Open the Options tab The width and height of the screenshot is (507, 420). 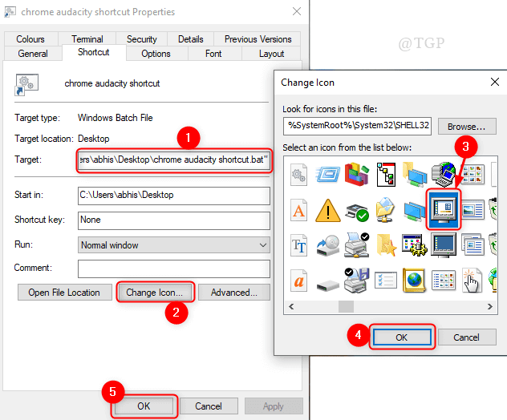tap(156, 54)
